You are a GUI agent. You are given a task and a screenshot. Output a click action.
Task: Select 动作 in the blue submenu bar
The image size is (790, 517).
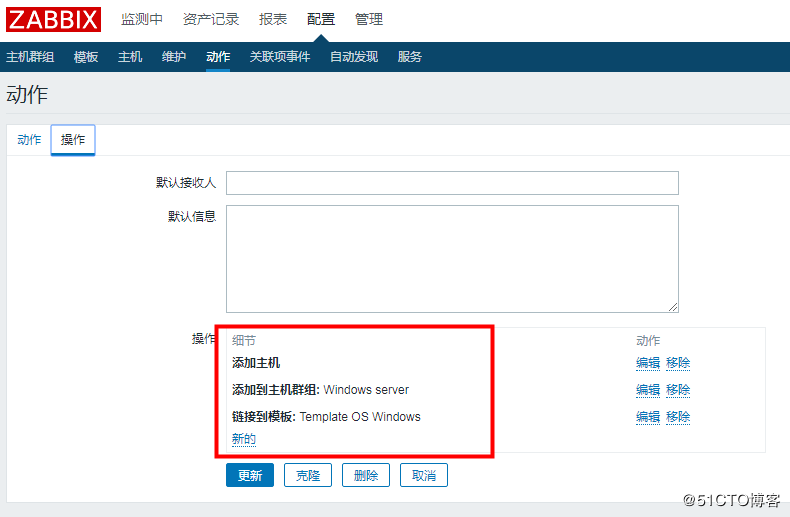(x=218, y=57)
